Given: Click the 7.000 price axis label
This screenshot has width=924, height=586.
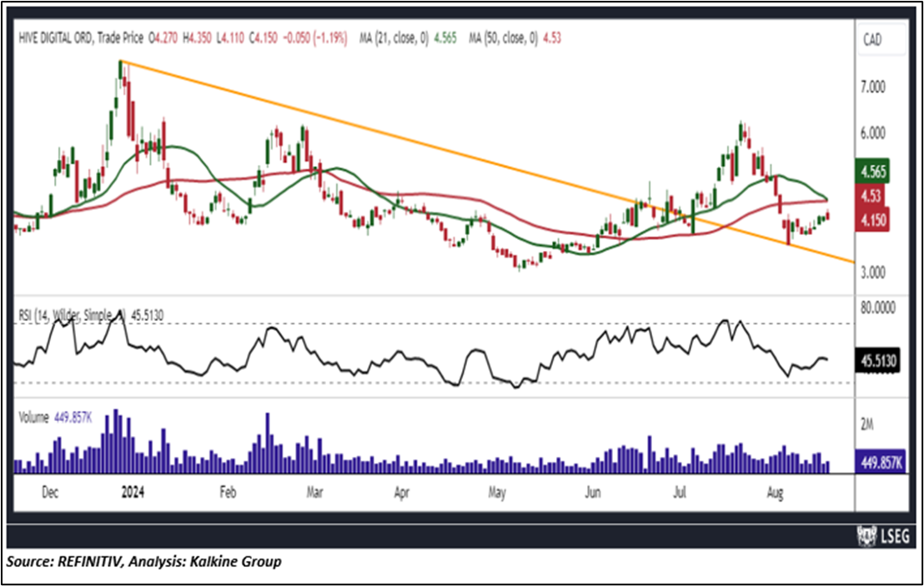Looking at the screenshot, I should (x=873, y=88).
